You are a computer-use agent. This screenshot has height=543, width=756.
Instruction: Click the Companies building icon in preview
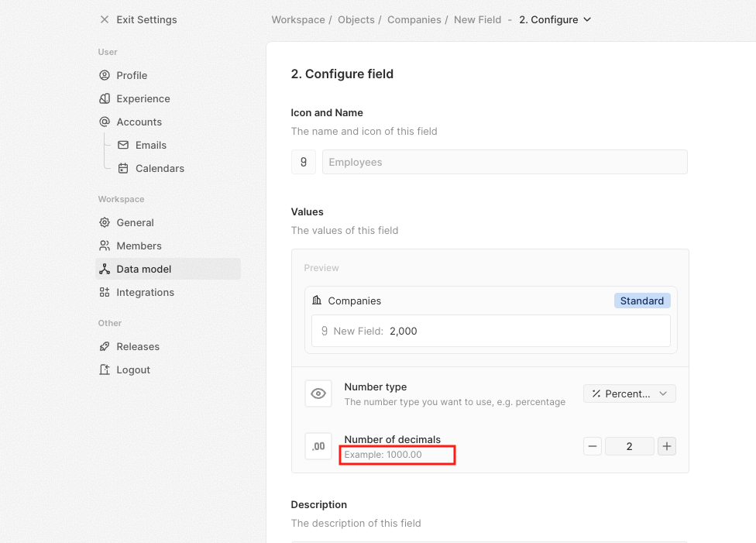317,301
